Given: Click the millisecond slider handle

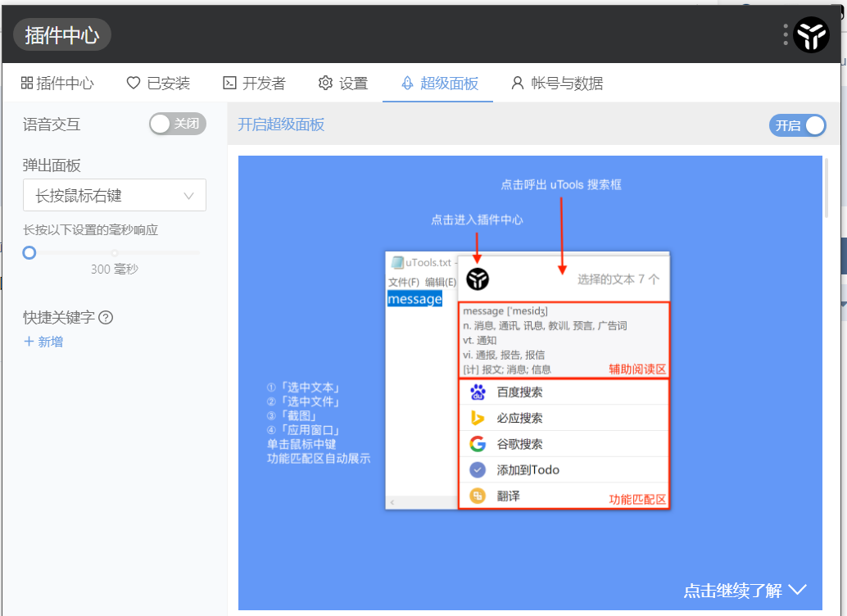Looking at the screenshot, I should (29, 252).
